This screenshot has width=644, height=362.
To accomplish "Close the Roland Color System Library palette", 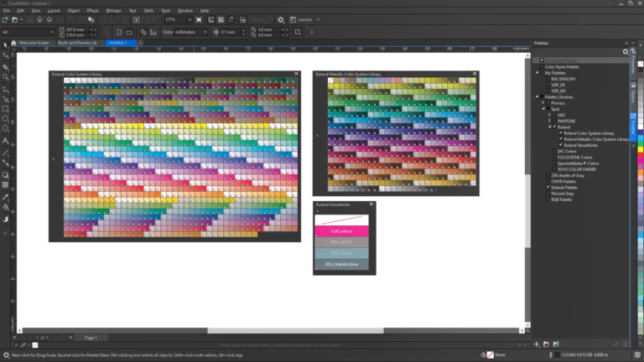I will click(x=296, y=74).
